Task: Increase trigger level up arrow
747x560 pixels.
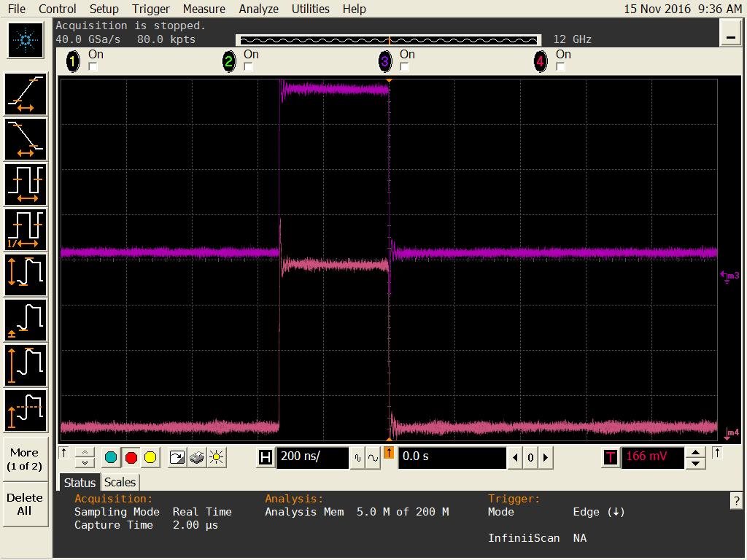Action: [695, 453]
